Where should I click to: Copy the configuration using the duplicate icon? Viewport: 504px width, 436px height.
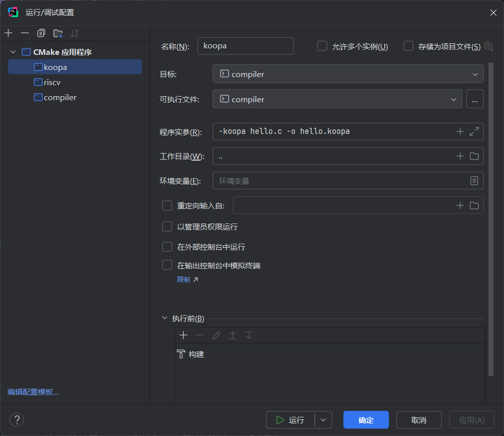tap(41, 33)
